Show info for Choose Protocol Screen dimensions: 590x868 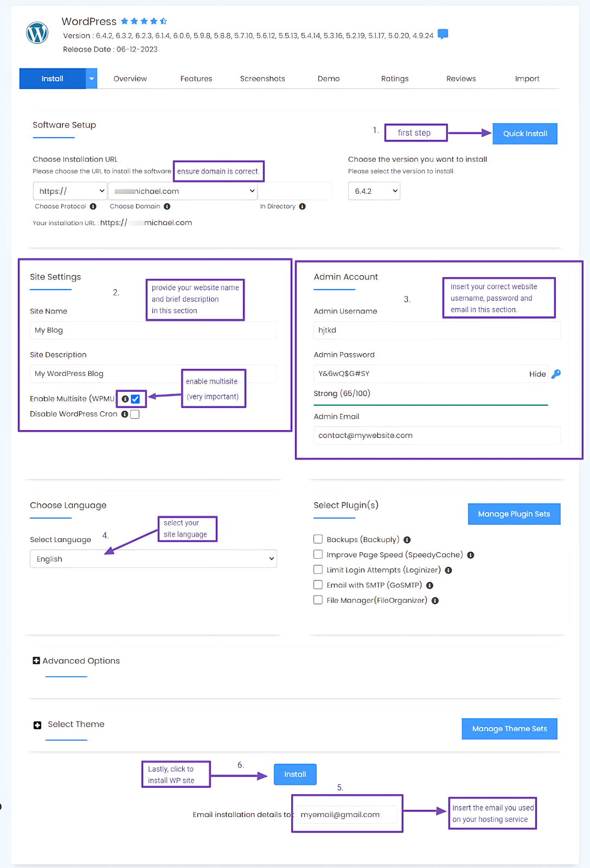93,206
